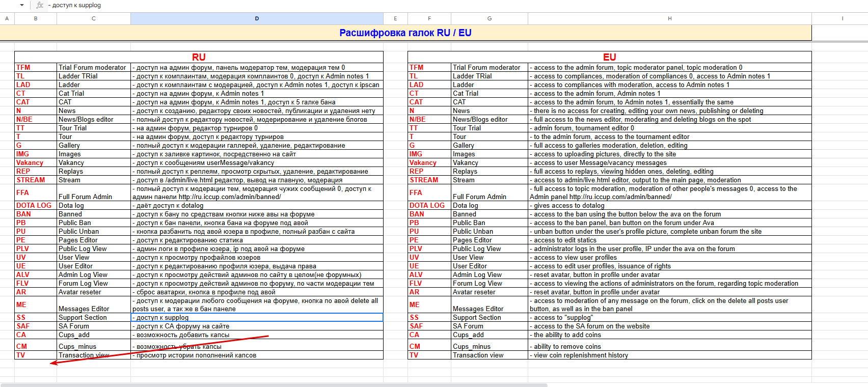Select cell 'доступ на админ форум, к Admin notes 1'

[x=257, y=93]
